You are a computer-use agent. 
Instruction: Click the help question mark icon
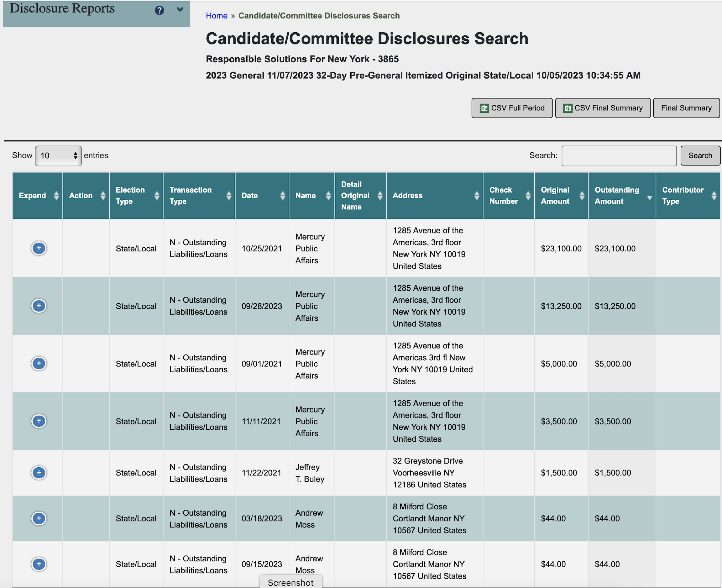(x=159, y=10)
